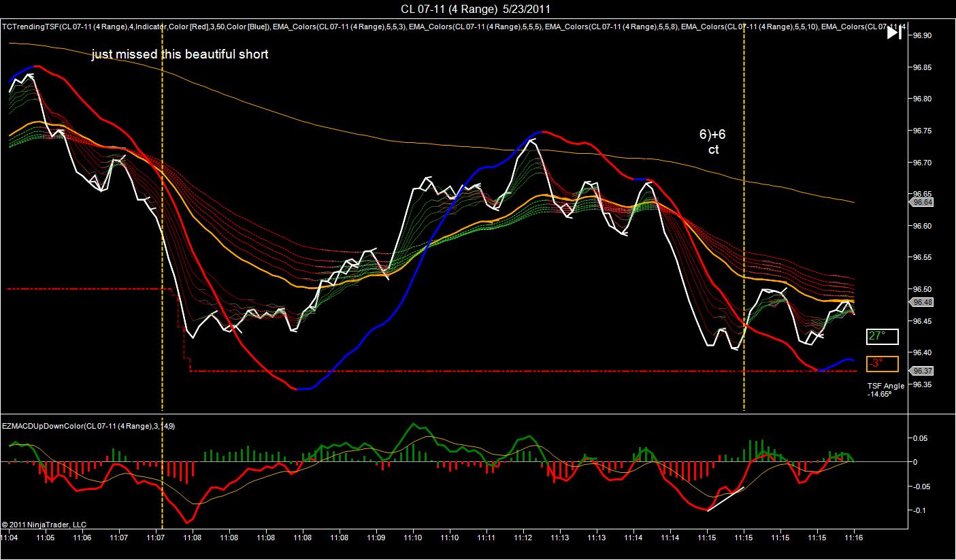Click the 96.60 price axis label
Image resolution: width=956 pixels, height=560 pixels.
(x=923, y=226)
